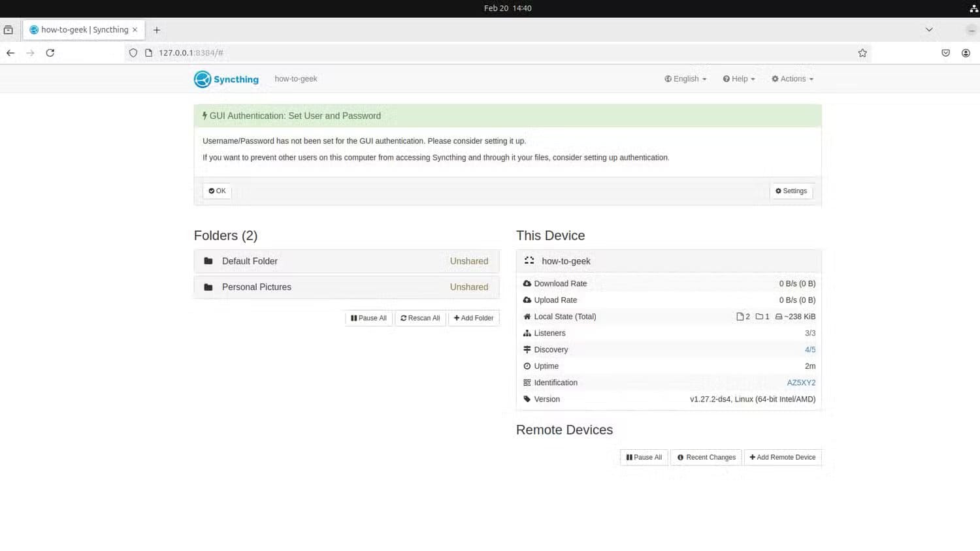Click Add Remote Device
This screenshot has height=551, width=980.
[783, 457]
